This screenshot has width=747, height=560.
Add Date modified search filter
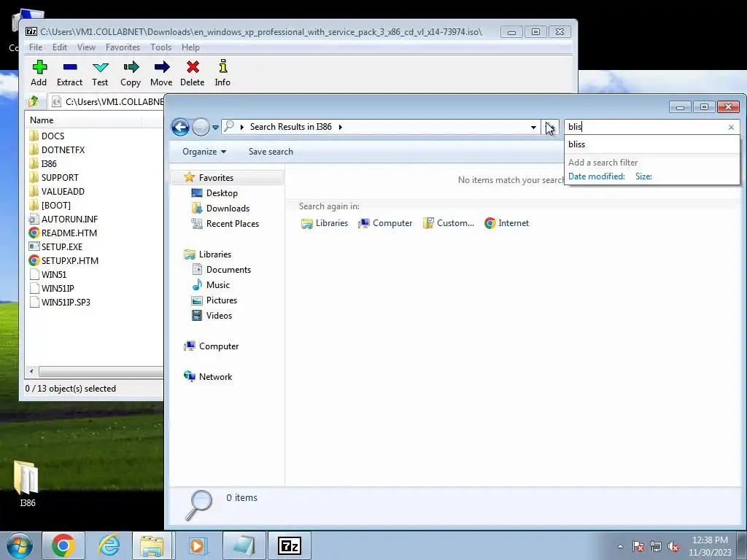(x=597, y=176)
